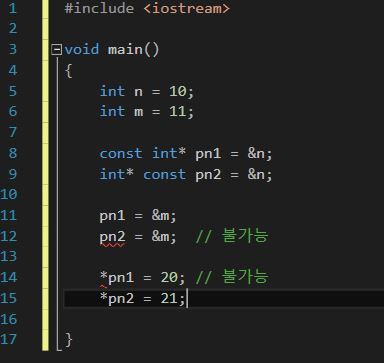Click the value 11 on line 6
This screenshot has height=363, width=384.
[x=178, y=111]
